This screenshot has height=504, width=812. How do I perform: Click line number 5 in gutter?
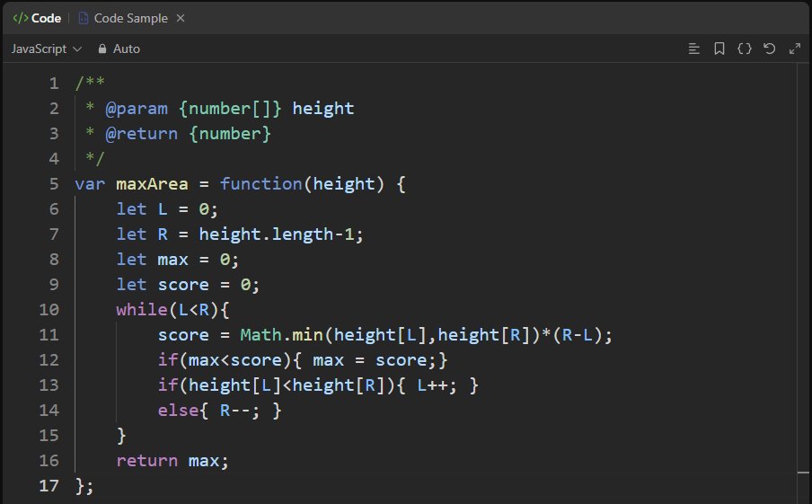click(54, 184)
